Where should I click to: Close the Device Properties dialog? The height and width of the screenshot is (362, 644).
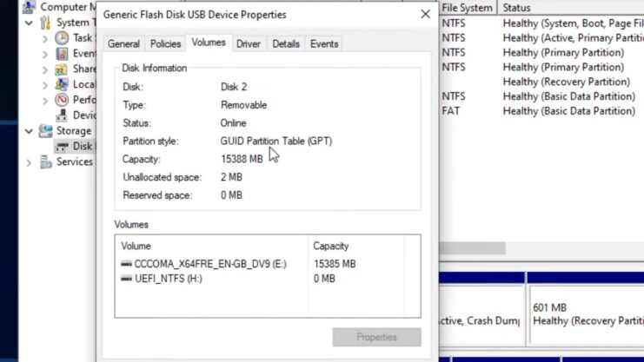point(426,15)
